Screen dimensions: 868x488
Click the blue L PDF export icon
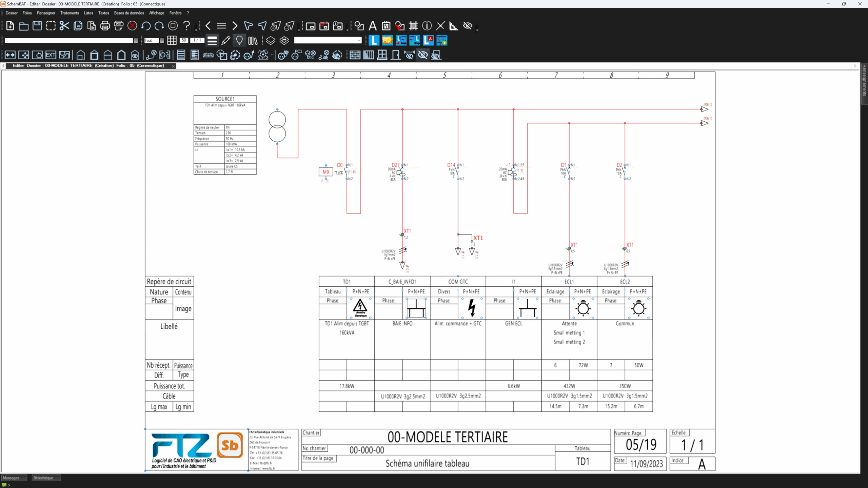[x=428, y=40]
